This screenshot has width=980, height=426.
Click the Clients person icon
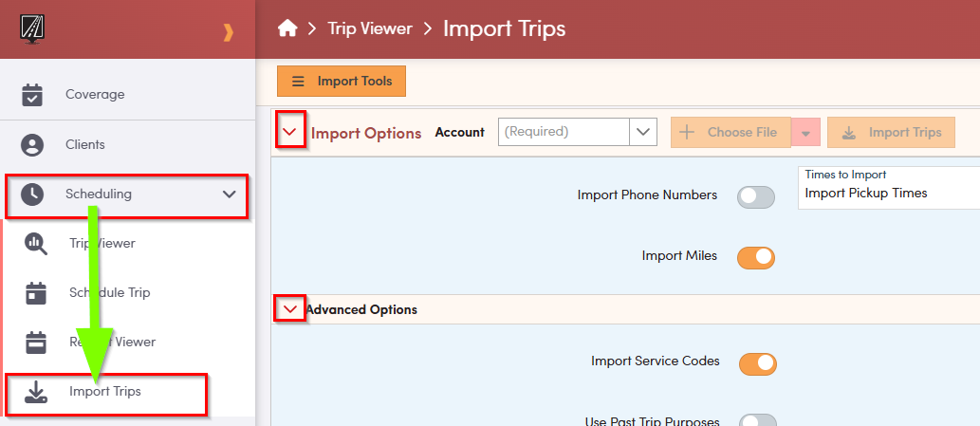click(x=33, y=145)
